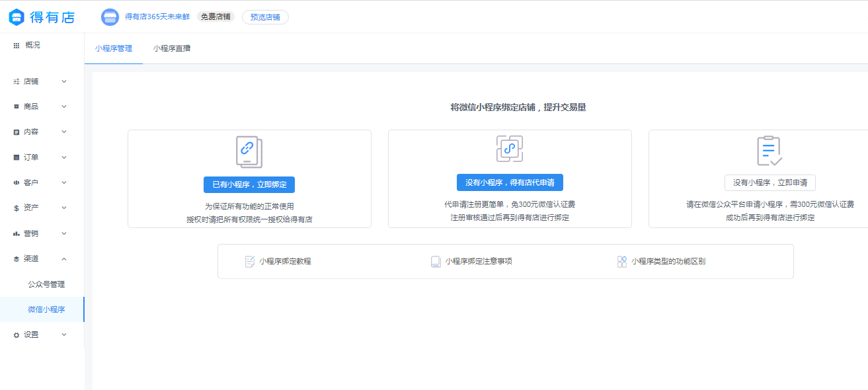Click heading 将微信小程序绑定店铺，提升交易量

pyautogui.click(x=518, y=107)
